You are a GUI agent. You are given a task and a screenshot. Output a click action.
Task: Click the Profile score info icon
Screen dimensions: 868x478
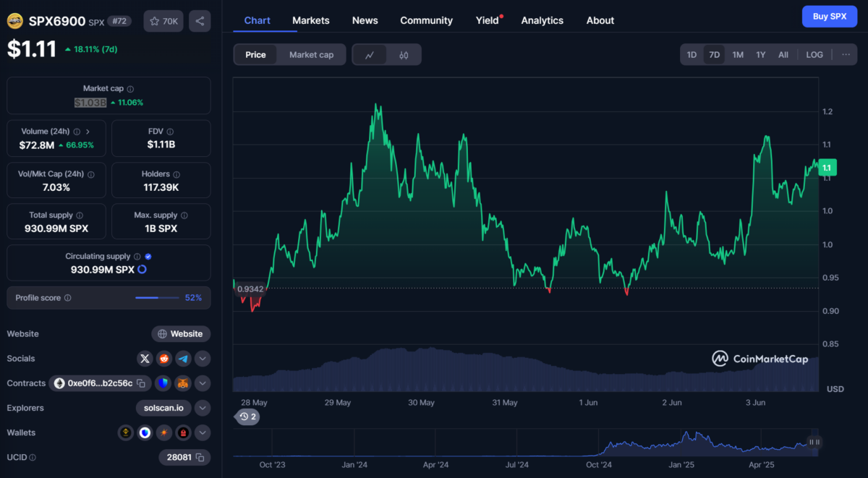point(68,298)
